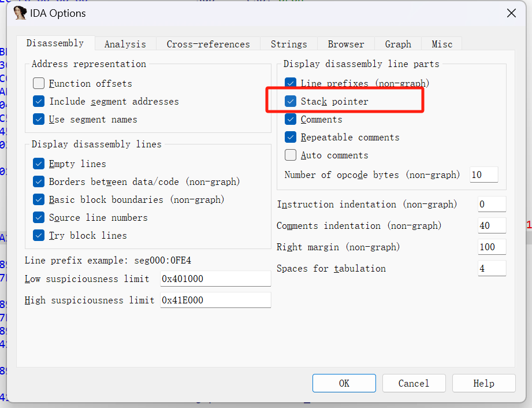The height and width of the screenshot is (408, 532).
Task: Click the Cancel button
Action: (414, 383)
